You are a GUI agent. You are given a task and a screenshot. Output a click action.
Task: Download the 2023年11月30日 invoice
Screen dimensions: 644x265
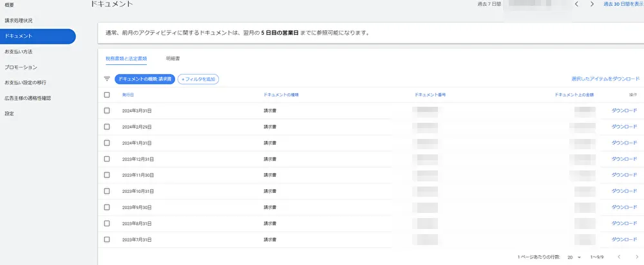(x=624, y=175)
